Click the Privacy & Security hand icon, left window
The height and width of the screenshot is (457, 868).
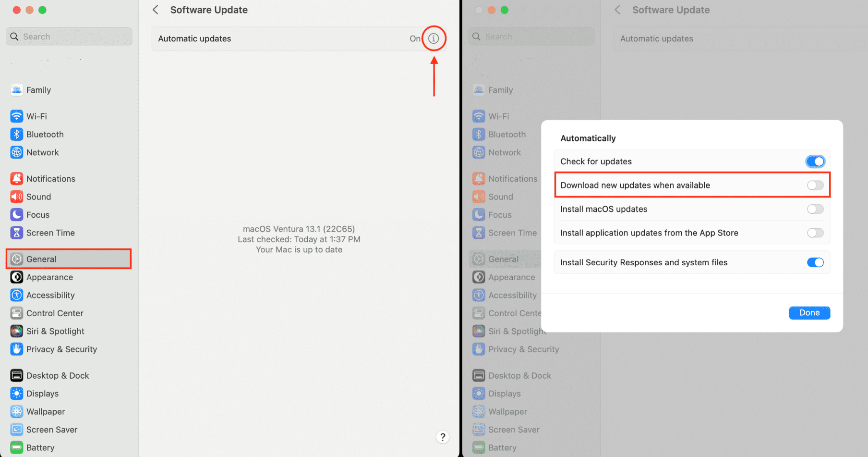point(17,349)
